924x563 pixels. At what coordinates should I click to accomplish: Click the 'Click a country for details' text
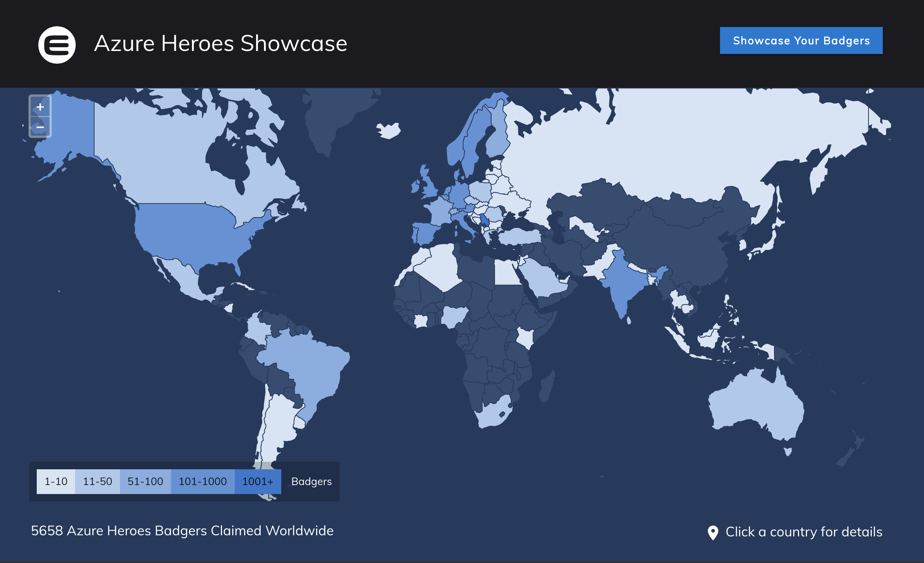tap(804, 532)
